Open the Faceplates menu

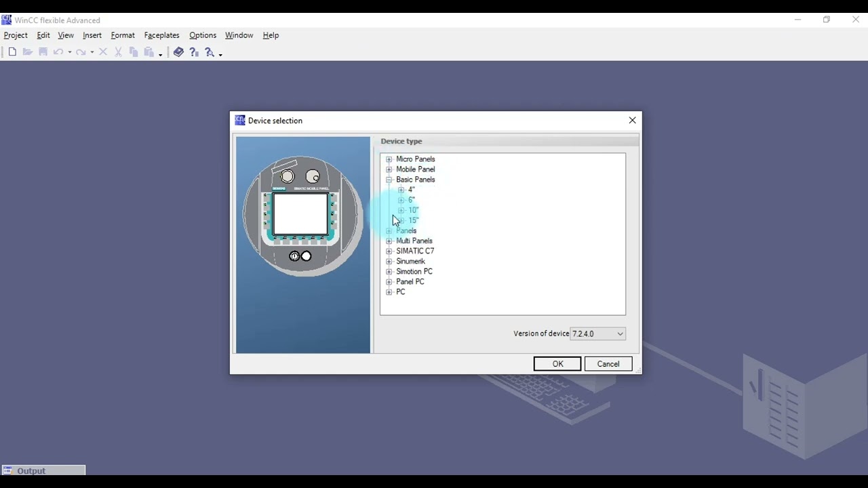pyautogui.click(x=161, y=35)
